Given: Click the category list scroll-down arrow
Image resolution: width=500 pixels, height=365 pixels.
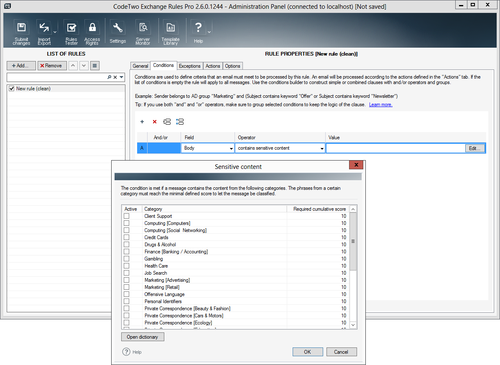Looking at the screenshot, I should click(x=353, y=325).
